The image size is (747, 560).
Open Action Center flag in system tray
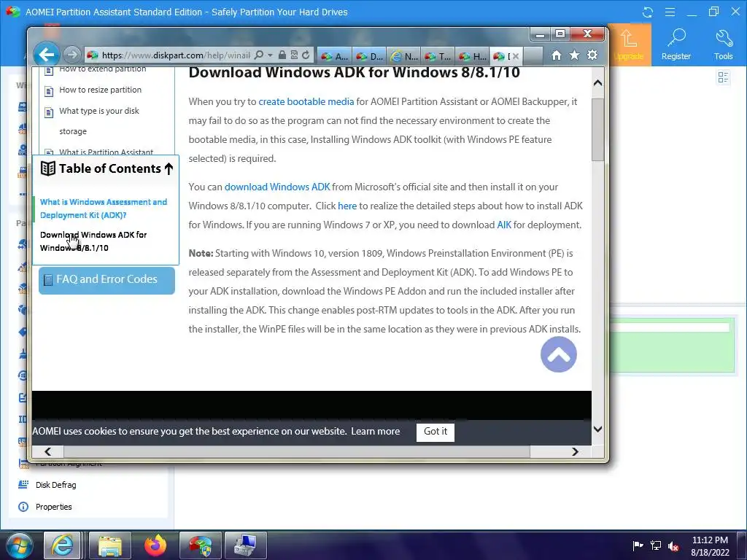click(638, 545)
